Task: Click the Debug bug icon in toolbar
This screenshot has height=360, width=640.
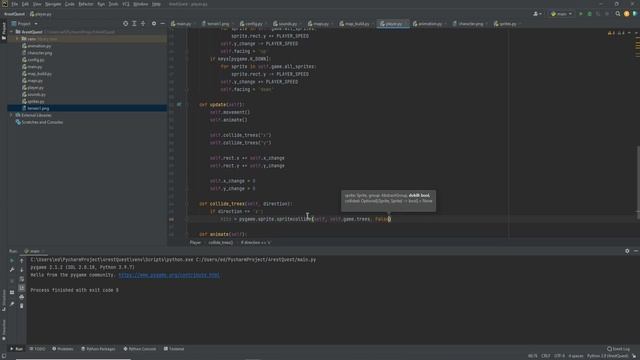Action: pyautogui.click(x=589, y=14)
